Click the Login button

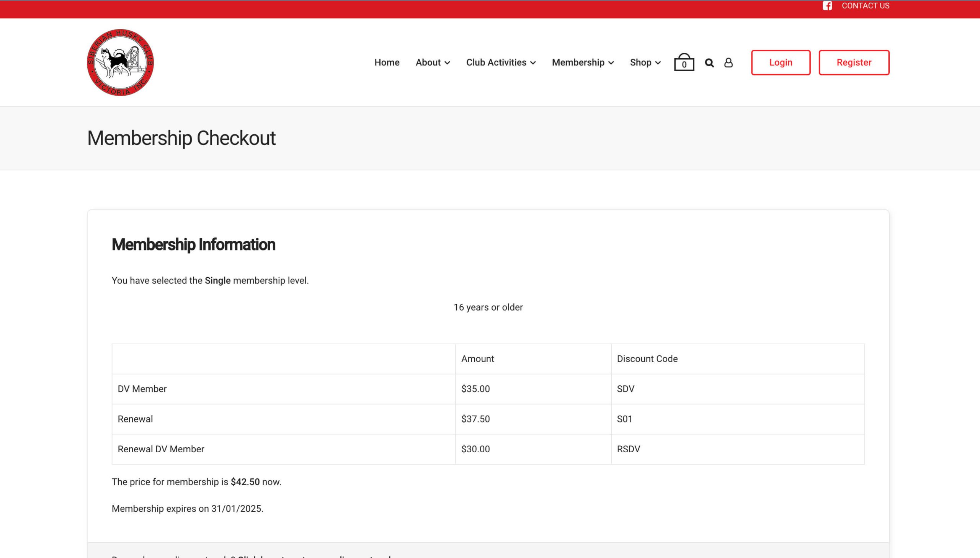coord(781,62)
